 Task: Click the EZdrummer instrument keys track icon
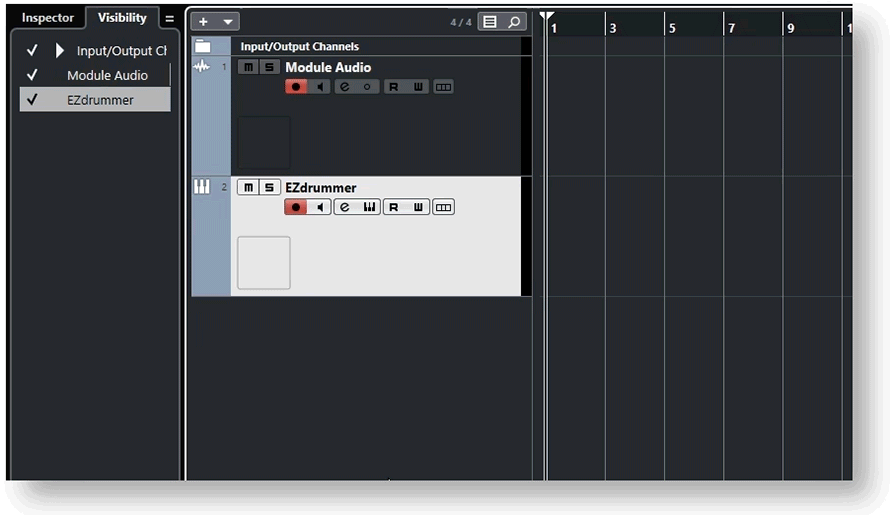point(202,187)
